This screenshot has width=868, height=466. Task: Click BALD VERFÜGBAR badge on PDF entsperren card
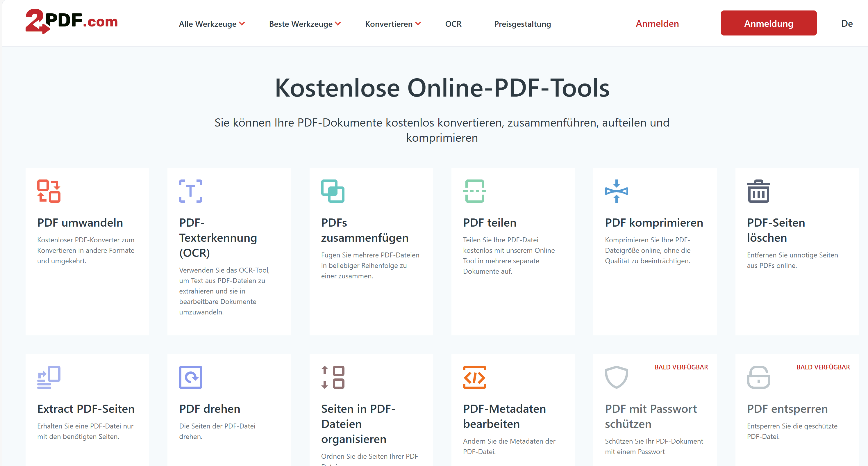(x=823, y=367)
